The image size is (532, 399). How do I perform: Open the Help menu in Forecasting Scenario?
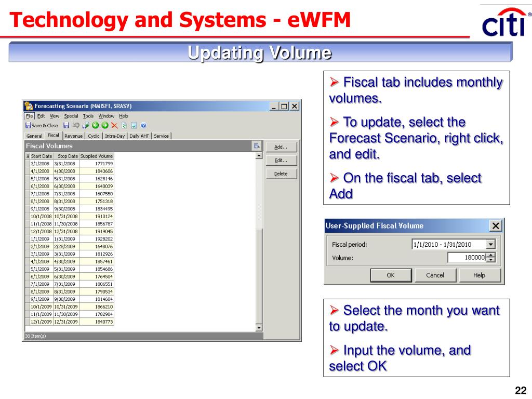(124, 116)
